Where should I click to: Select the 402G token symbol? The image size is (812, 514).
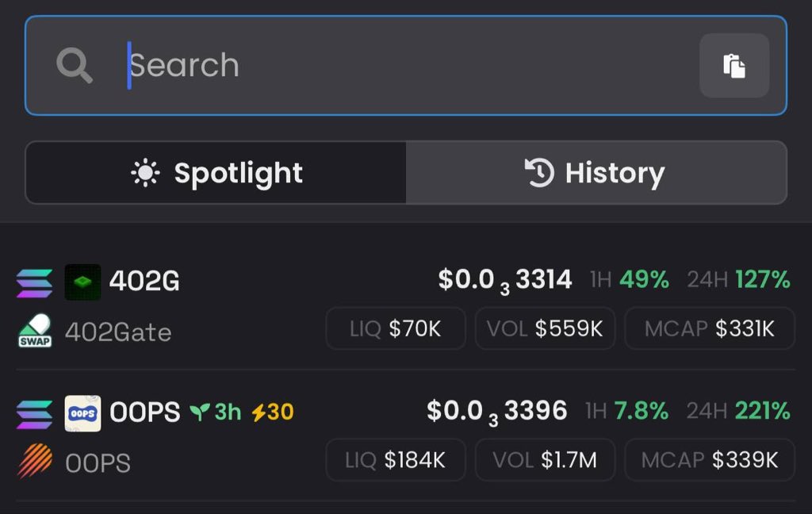144,282
